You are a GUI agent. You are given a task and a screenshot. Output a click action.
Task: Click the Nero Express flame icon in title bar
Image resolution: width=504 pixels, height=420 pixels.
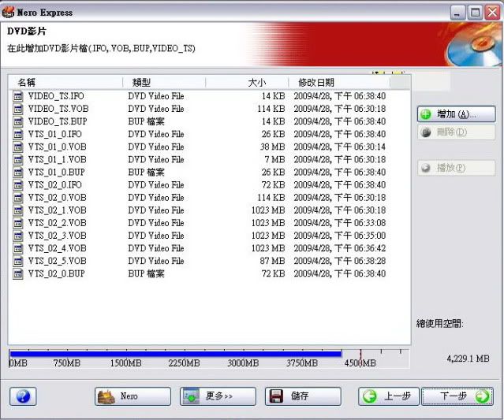[8, 12]
